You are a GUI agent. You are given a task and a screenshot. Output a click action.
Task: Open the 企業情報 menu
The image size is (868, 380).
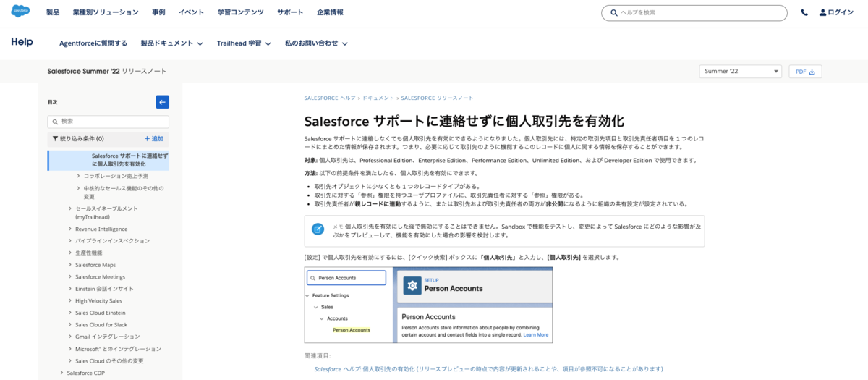[330, 12]
